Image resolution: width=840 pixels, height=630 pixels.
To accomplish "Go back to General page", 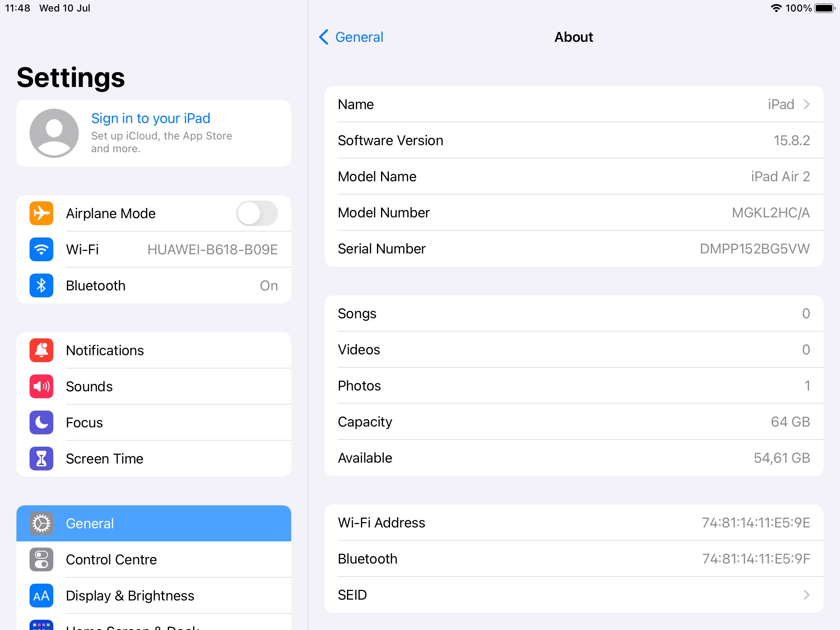I will coord(351,37).
